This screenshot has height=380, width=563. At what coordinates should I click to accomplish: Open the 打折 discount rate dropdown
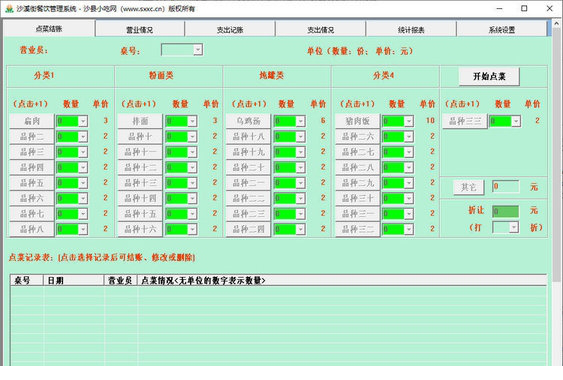click(x=514, y=227)
